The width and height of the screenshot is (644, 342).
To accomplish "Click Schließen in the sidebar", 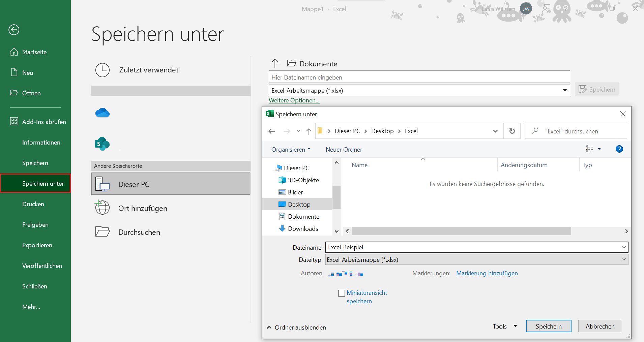I will click(35, 286).
